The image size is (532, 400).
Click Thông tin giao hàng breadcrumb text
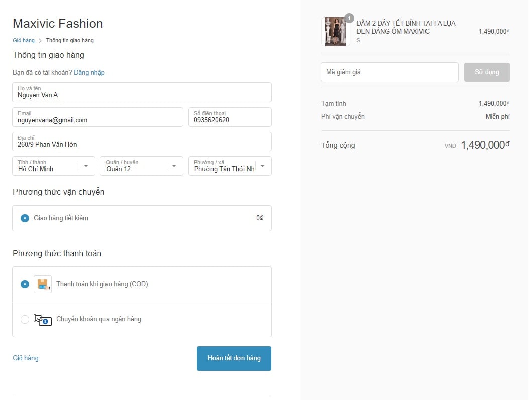click(x=70, y=40)
